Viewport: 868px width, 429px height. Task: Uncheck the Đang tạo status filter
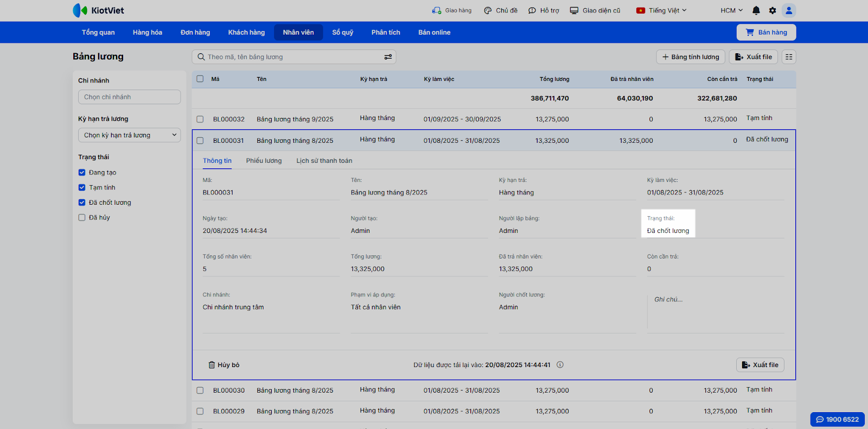82,173
